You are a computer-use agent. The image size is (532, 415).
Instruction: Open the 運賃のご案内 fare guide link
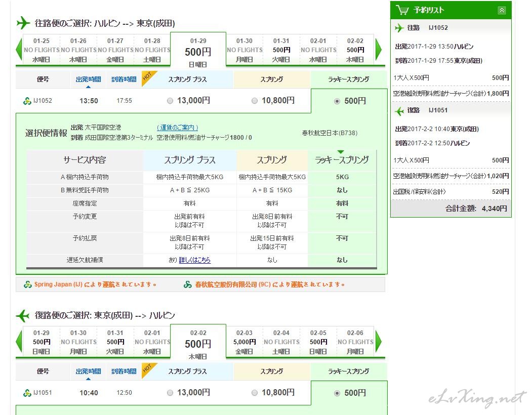178,128
